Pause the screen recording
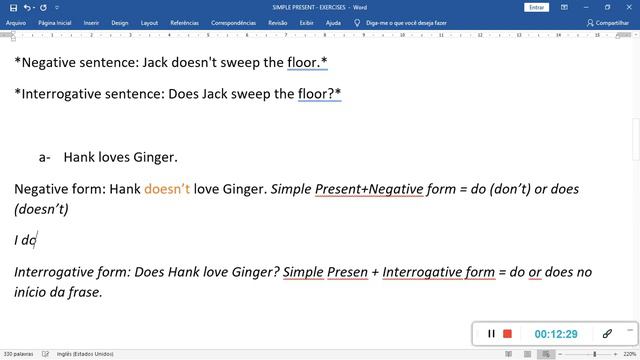640x360 pixels. pyautogui.click(x=491, y=334)
